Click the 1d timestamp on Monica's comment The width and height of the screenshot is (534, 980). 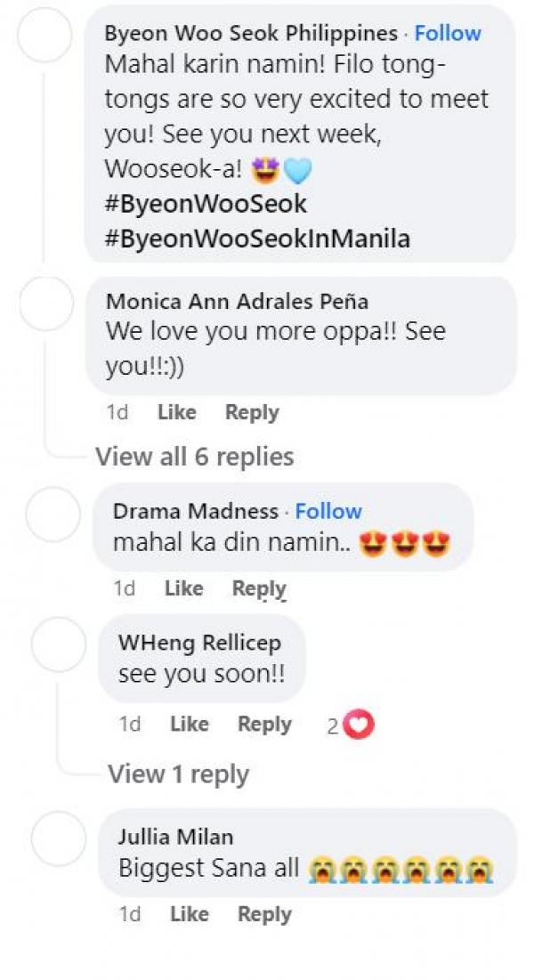click(x=117, y=412)
